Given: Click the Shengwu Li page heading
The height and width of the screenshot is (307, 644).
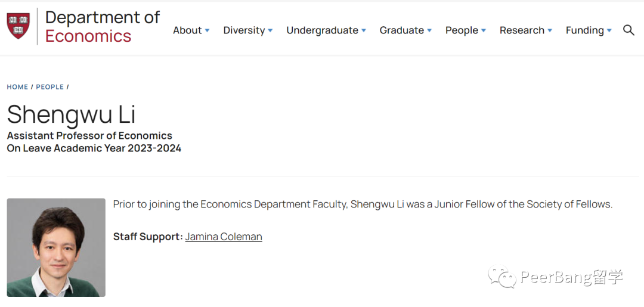Looking at the screenshot, I should (71, 114).
